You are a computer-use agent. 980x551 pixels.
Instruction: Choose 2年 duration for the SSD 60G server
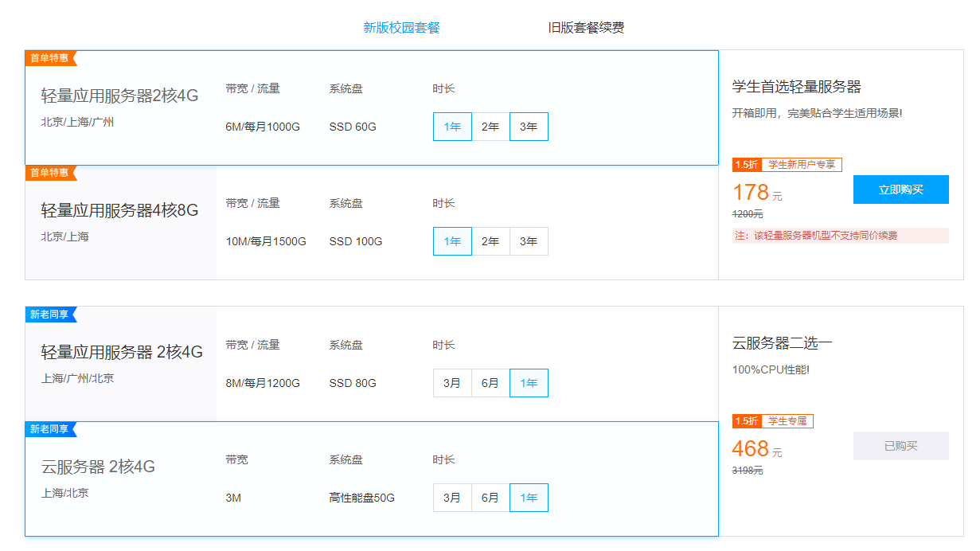[490, 127]
